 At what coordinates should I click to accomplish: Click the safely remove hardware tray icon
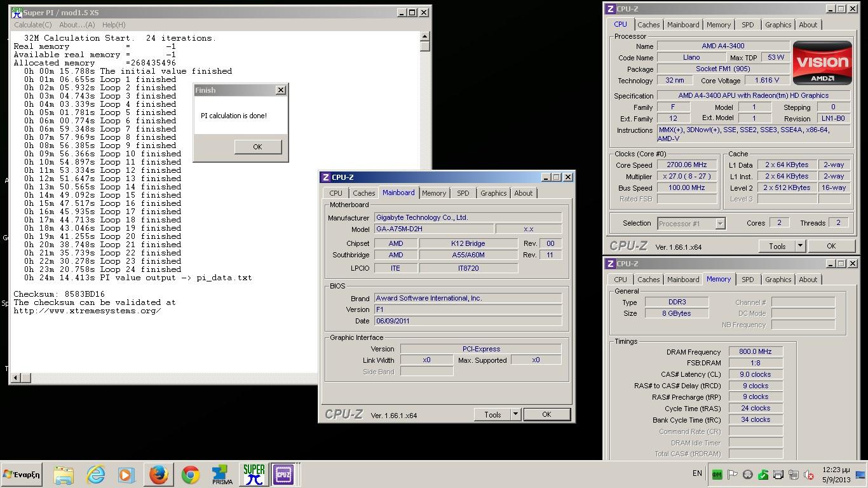click(763, 475)
